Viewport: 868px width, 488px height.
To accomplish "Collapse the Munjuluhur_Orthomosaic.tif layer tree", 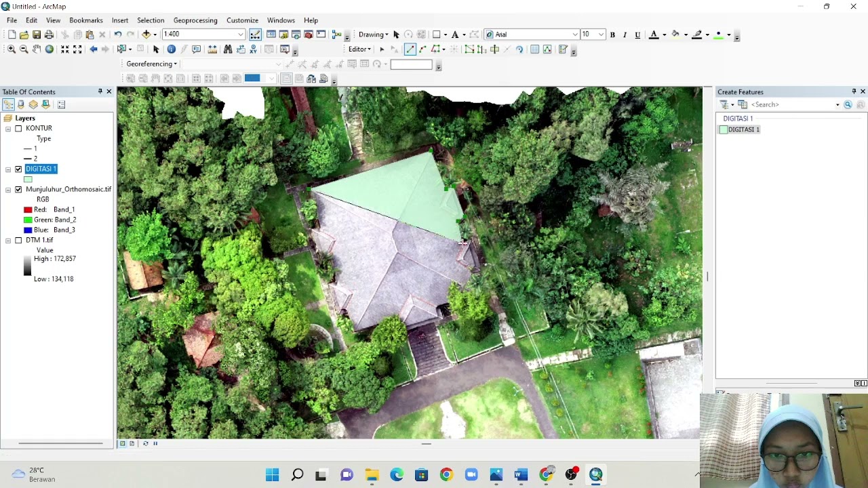I will pyautogui.click(x=8, y=189).
